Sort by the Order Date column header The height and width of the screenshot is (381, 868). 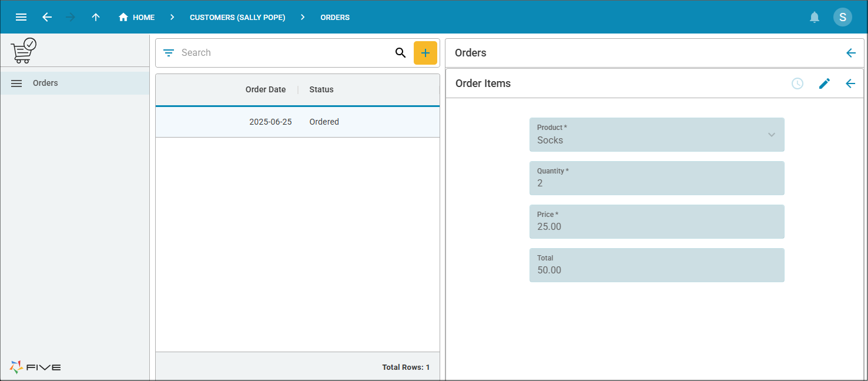click(266, 89)
